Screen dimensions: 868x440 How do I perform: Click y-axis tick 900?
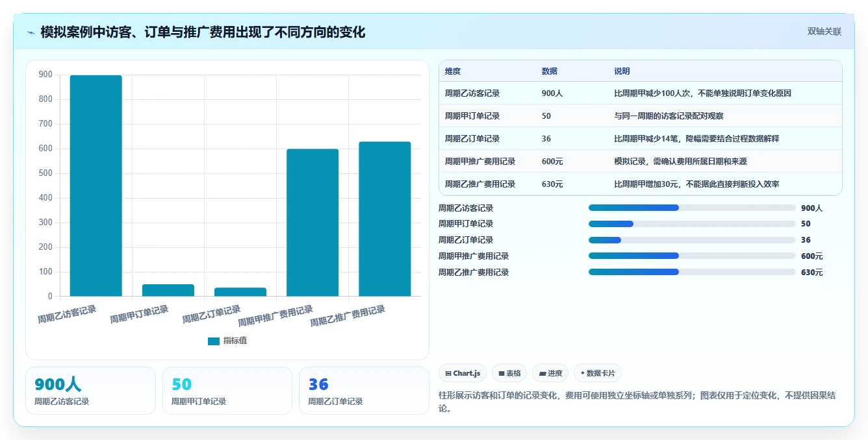[x=45, y=75]
